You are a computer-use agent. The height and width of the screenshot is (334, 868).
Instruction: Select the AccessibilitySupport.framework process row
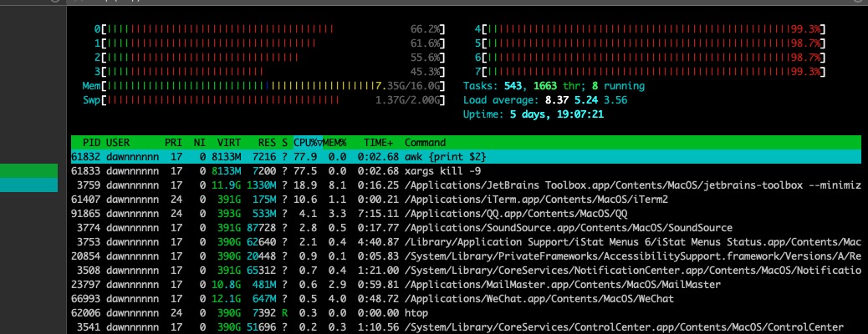[466, 256]
